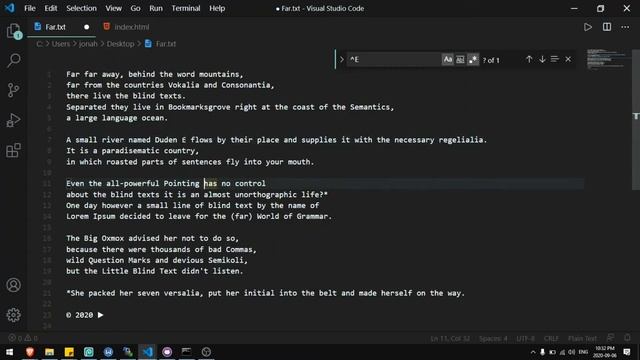Click the word 'Oxmox' on line 16
This screenshot has width=640, height=360.
coord(113,238)
